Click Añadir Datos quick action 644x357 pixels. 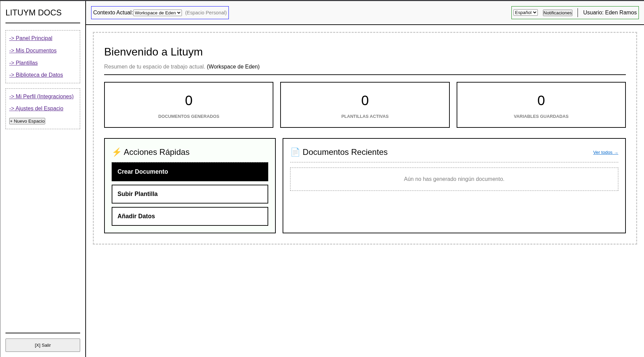pos(190,217)
